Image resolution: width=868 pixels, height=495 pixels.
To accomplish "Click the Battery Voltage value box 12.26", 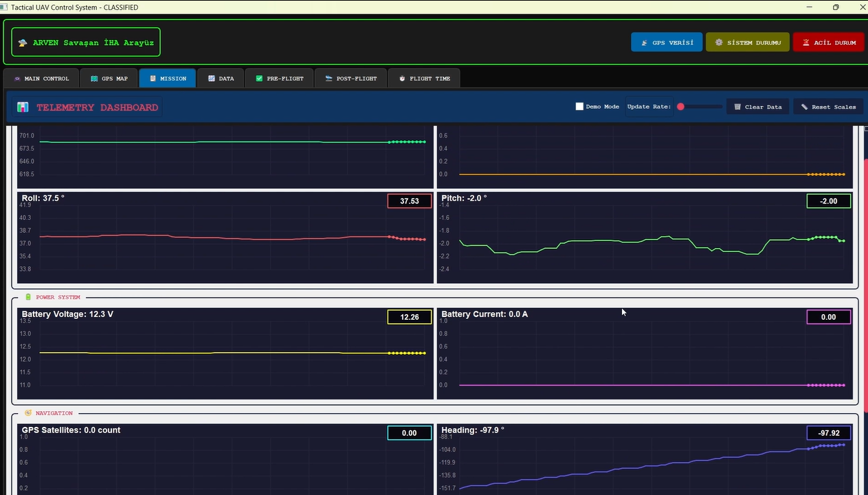I will 410,317.
